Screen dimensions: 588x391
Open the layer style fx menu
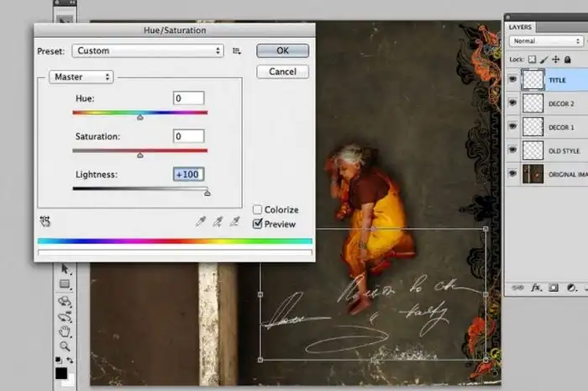tap(536, 288)
